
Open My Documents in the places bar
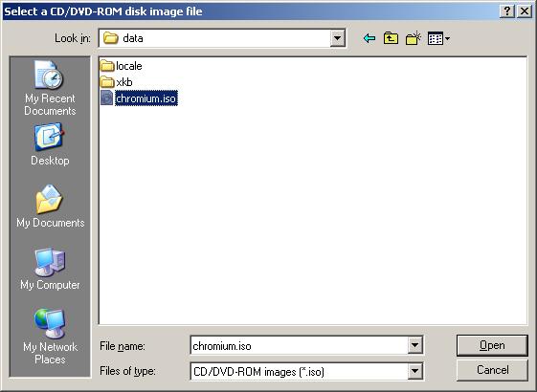(x=50, y=206)
